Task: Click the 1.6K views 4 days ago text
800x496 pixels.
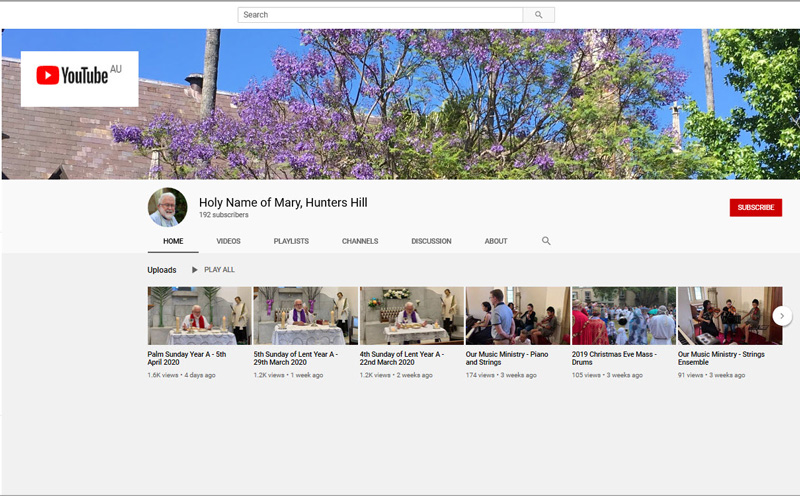Action: click(x=181, y=375)
